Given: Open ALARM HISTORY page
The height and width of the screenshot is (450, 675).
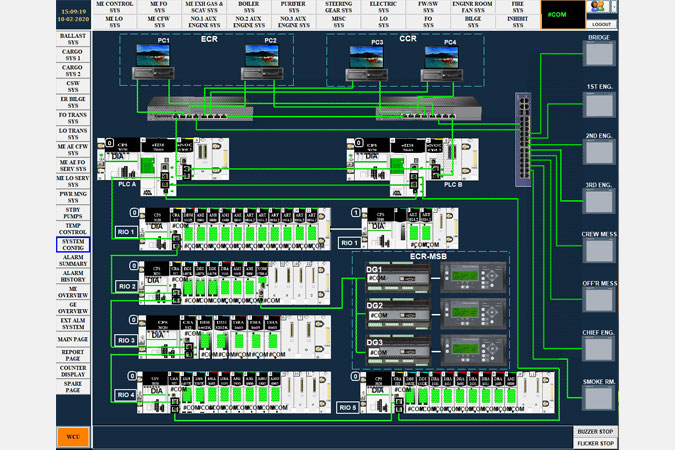Looking at the screenshot, I should (x=73, y=276).
